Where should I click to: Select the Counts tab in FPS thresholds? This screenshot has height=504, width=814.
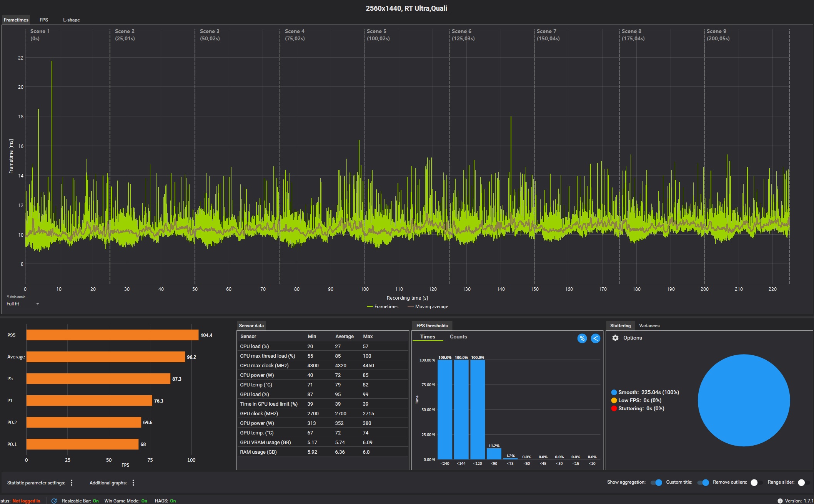click(x=458, y=337)
